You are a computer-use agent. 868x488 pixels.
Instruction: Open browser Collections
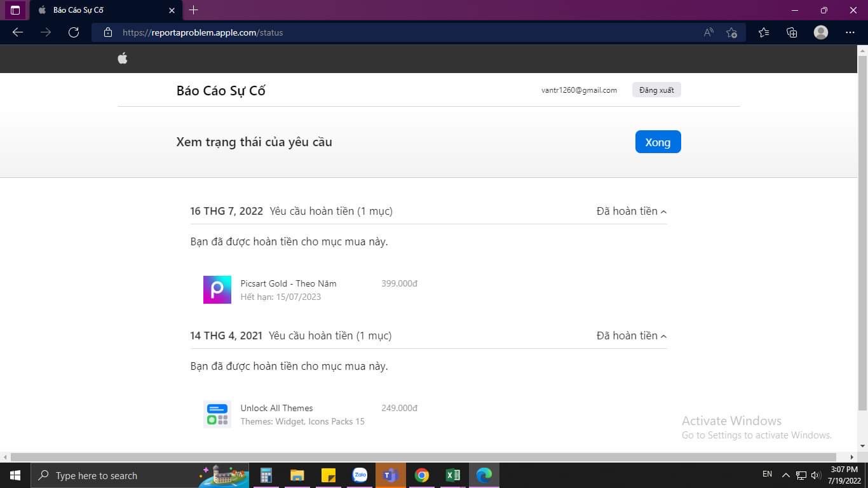pyautogui.click(x=792, y=32)
